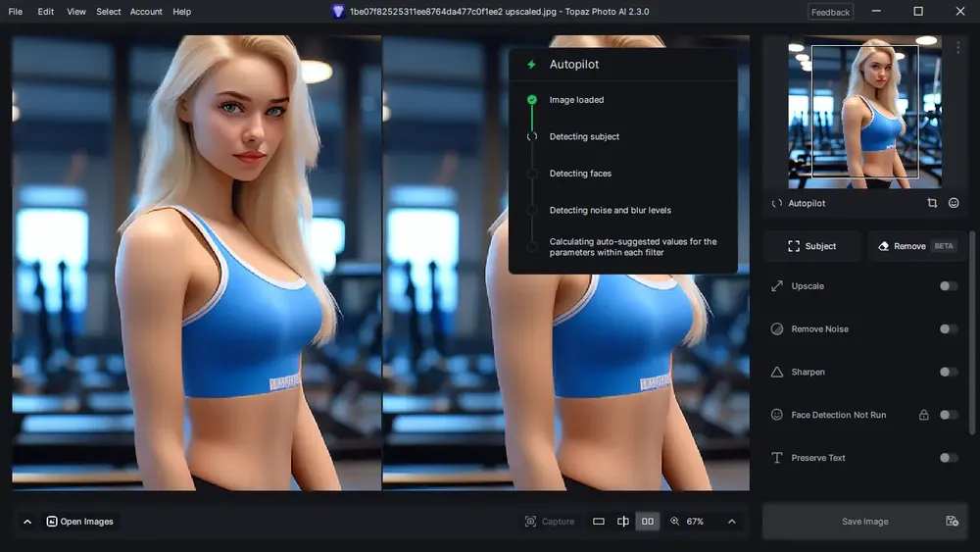The image size is (980, 552).
Task: Select the single image view icon
Action: 598,522
